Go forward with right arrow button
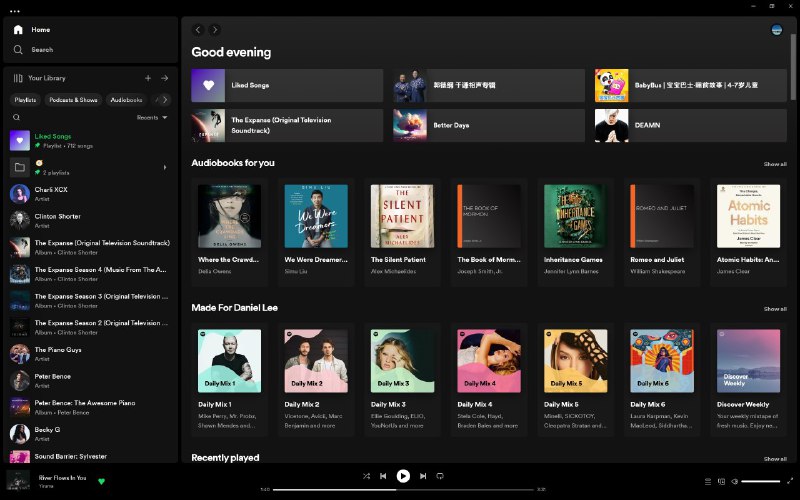This screenshot has height=500, width=800. pyautogui.click(x=215, y=30)
